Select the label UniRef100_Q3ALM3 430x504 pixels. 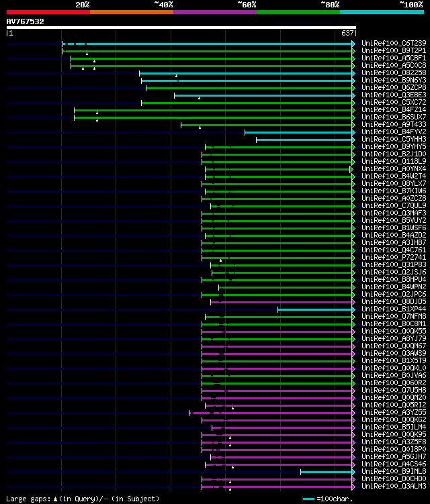click(394, 487)
